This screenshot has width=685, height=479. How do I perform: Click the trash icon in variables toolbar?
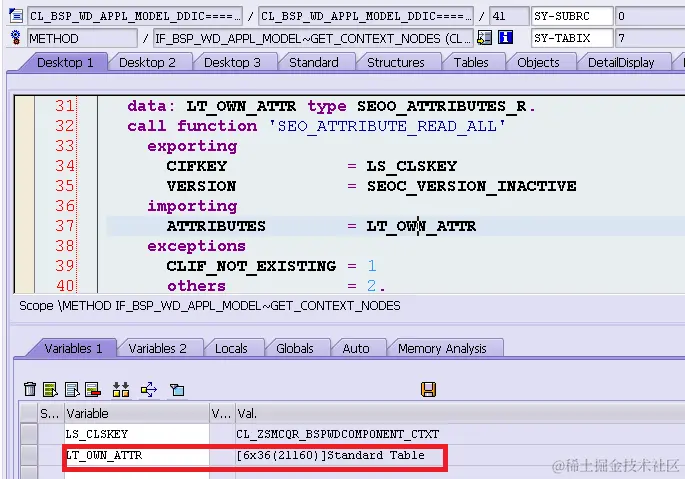click(30, 389)
